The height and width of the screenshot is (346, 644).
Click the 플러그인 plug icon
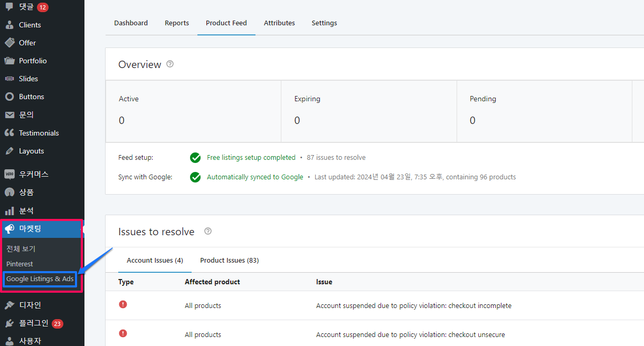10,323
